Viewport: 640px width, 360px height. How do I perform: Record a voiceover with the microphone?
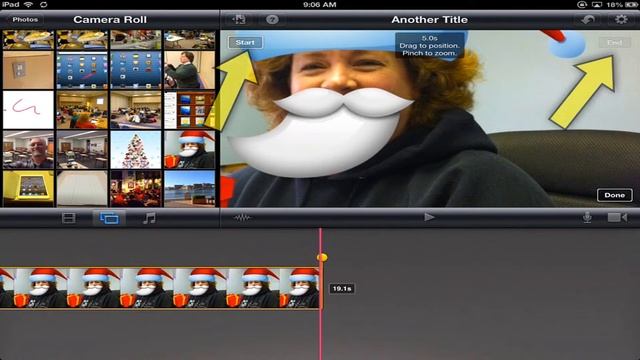click(587, 217)
